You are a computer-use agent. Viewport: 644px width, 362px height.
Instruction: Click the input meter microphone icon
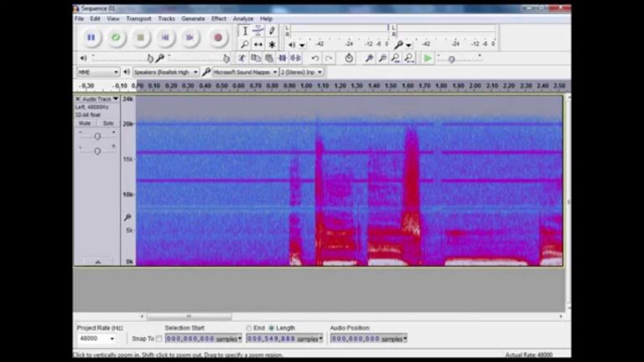(x=398, y=44)
